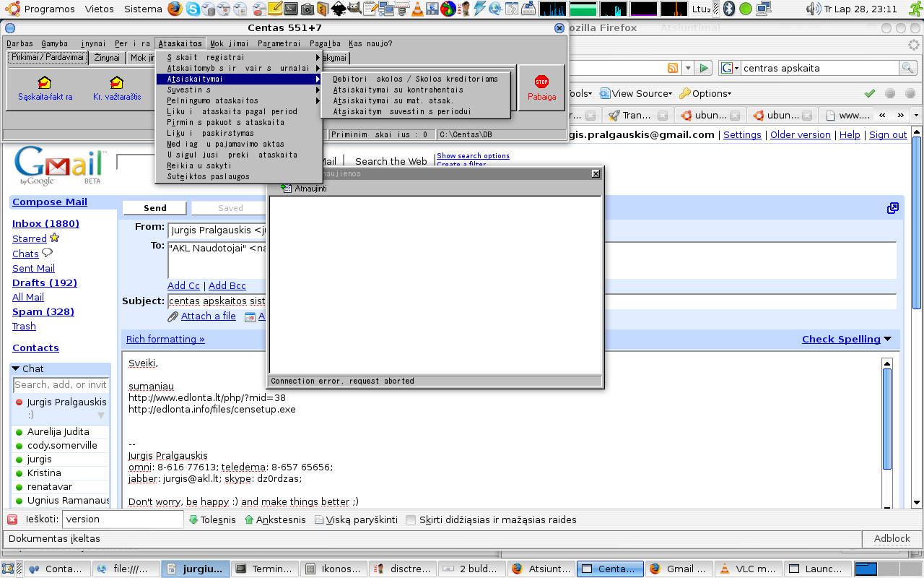This screenshot has height=578, width=924.
Task: Click the green go arrow in Firefox
Action: pyautogui.click(x=705, y=68)
